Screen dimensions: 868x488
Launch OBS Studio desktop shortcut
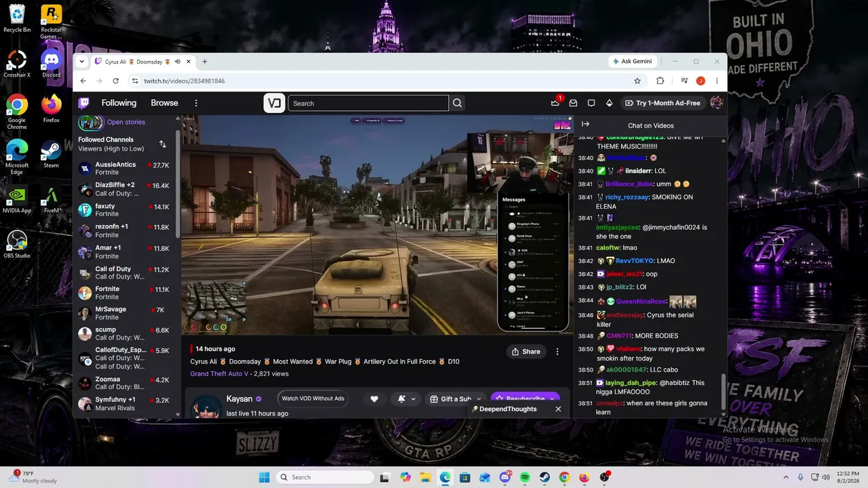point(17,245)
